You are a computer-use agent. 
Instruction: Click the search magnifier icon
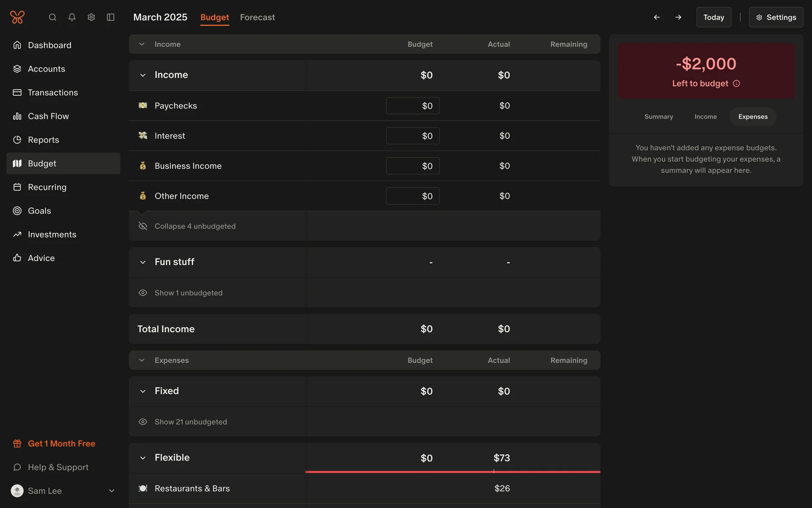click(x=52, y=17)
